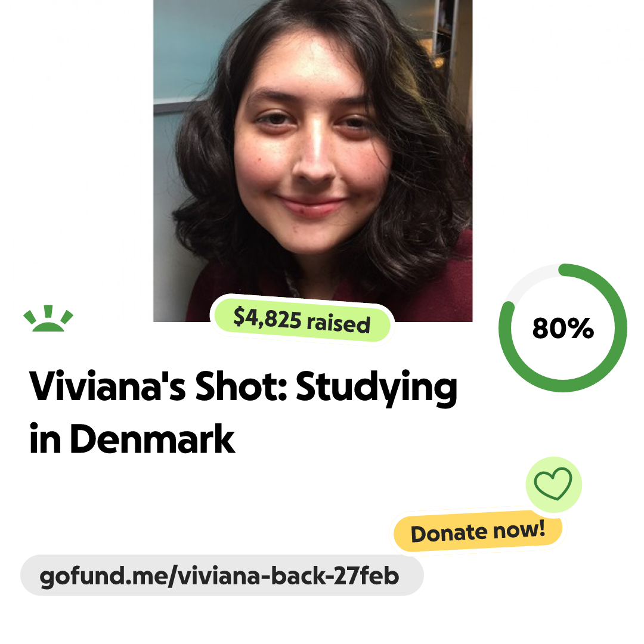This screenshot has width=644, height=644.
Task: Open the campaign photo of Viviana
Action: pyautogui.click(x=312, y=160)
